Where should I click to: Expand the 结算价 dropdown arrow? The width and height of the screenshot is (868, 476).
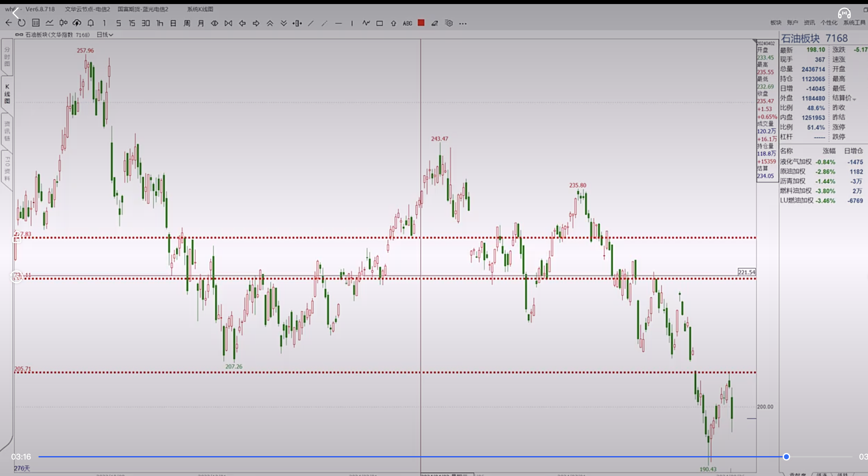click(x=854, y=99)
